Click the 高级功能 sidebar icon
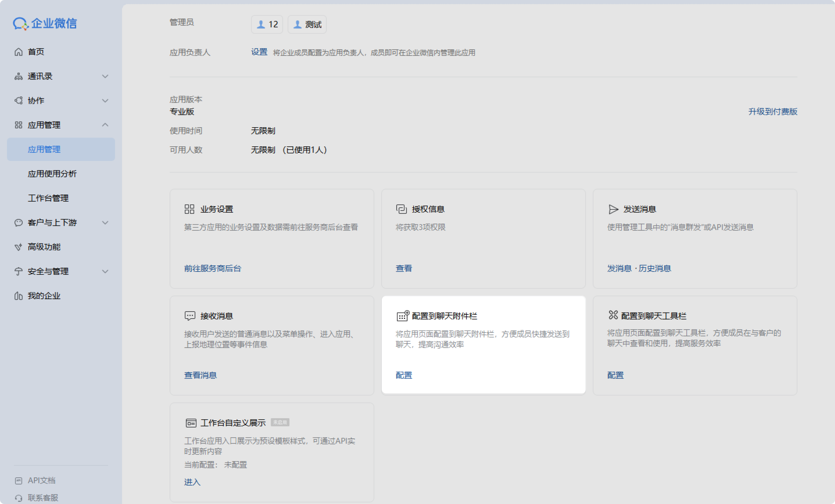 click(18, 247)
